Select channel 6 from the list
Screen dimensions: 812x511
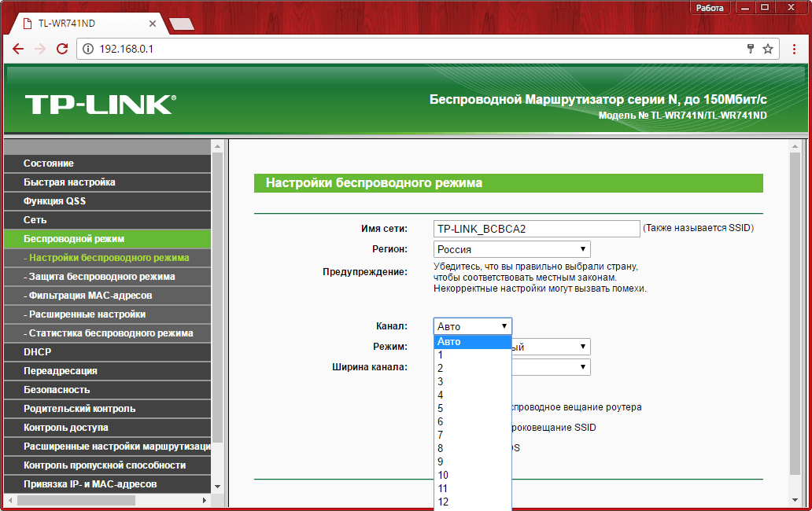point(441,421)
